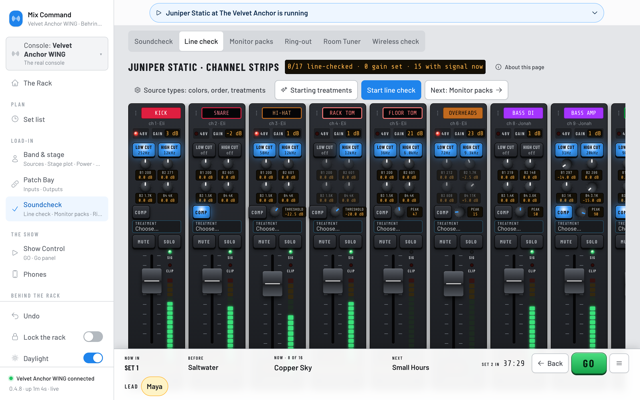Click the HI-HAT threshold value display
This screenshot has width=640, height=400.
tap(293, 212)
